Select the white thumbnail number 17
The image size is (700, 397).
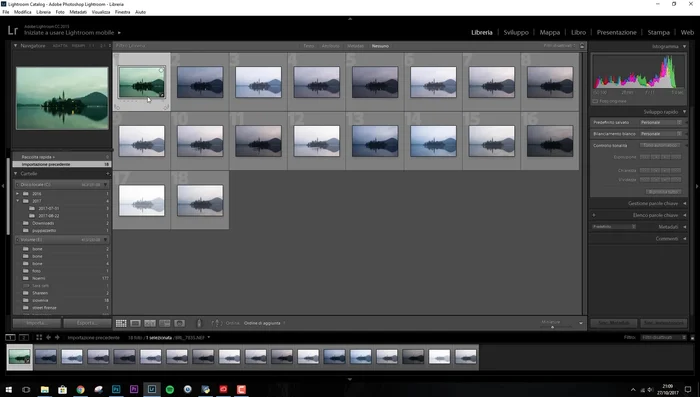[x=142, y=201]
